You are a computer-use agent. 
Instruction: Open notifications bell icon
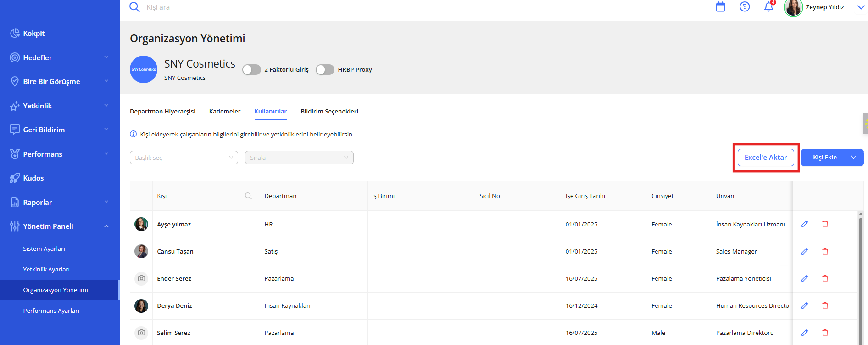pyautogui.click(x=768, y=7)
